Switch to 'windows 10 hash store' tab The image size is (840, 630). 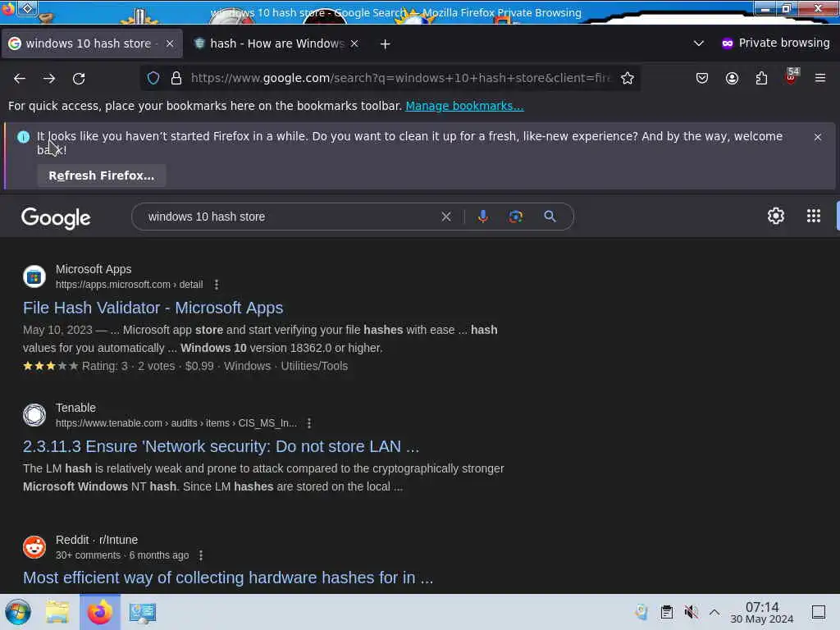(x=89, y=43)
